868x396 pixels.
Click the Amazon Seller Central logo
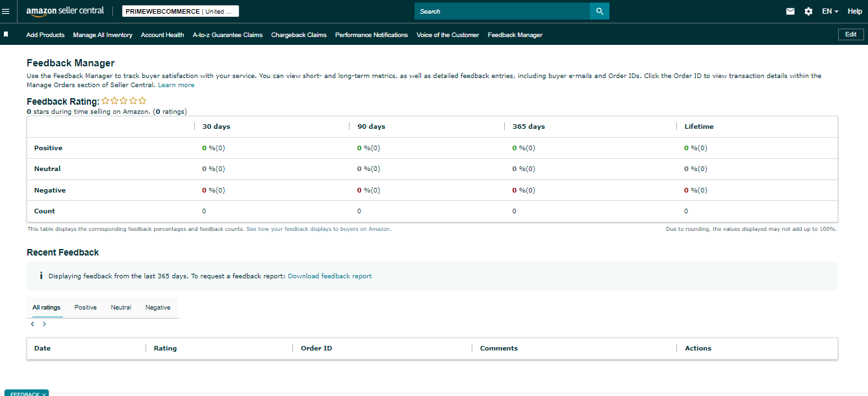65,11
